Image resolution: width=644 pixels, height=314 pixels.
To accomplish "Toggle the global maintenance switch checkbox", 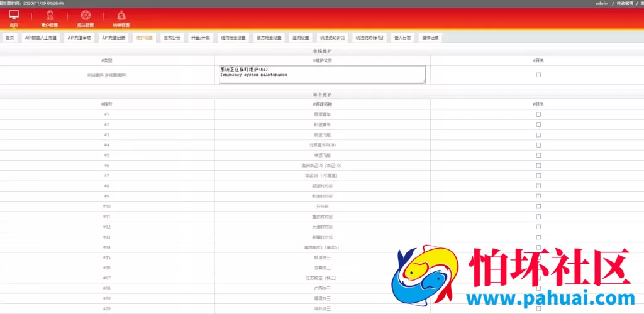I will click(x=538, y=75).
